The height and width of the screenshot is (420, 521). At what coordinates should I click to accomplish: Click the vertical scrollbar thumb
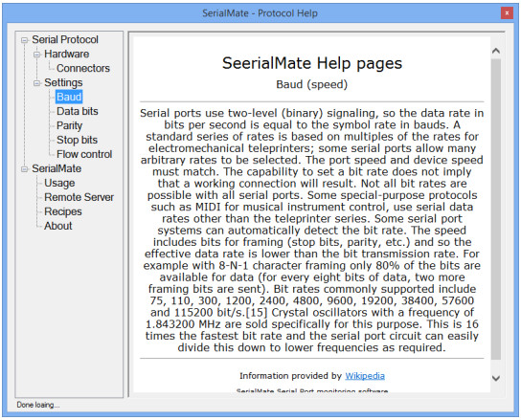496,210
